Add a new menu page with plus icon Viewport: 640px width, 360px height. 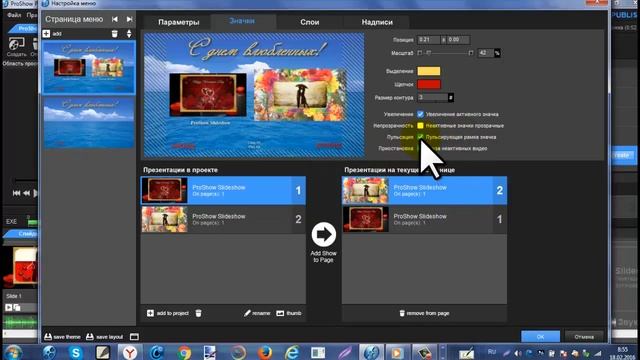click(46, 33)
